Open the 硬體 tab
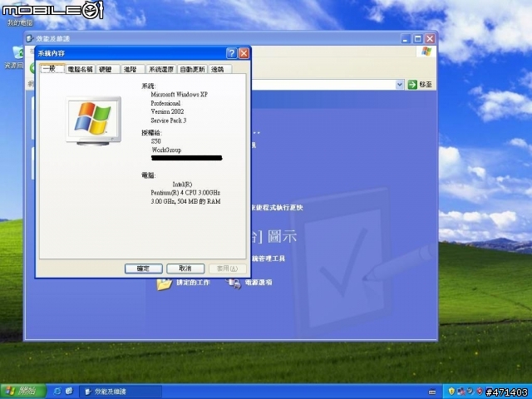 tap(108, 69)
